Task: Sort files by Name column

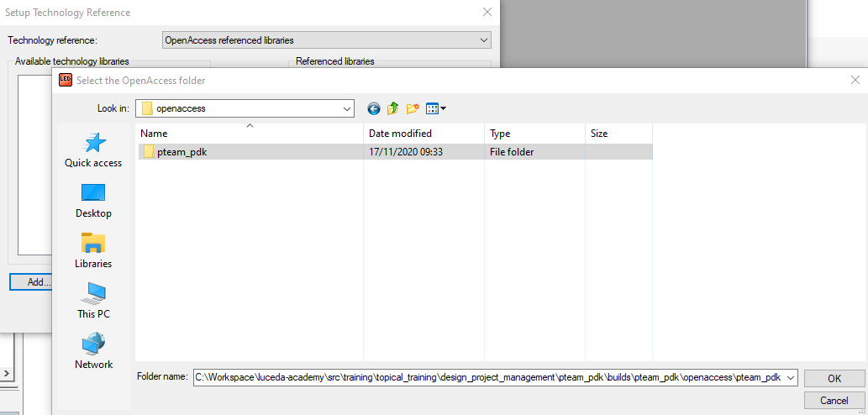Action: coord(250,134)
